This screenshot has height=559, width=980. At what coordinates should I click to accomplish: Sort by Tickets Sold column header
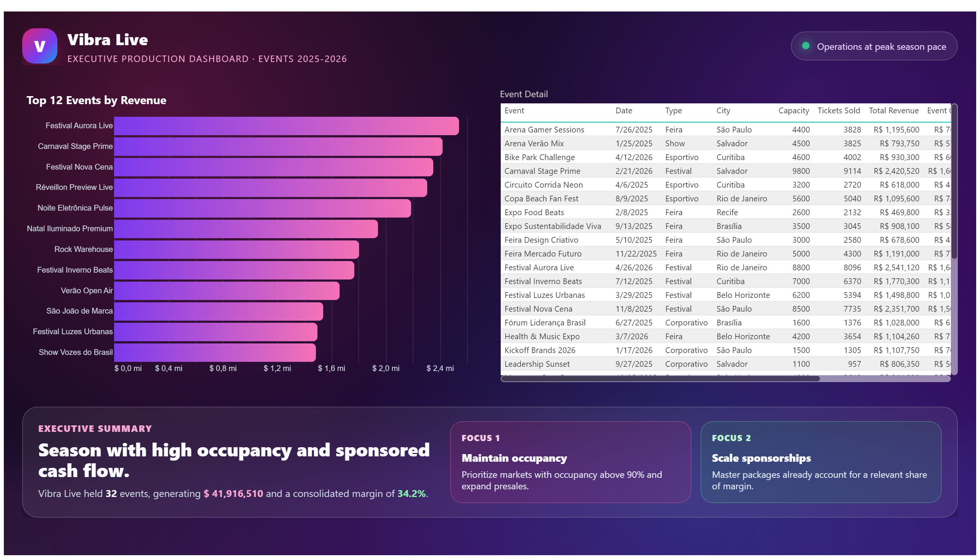click(x=838, y=111)
